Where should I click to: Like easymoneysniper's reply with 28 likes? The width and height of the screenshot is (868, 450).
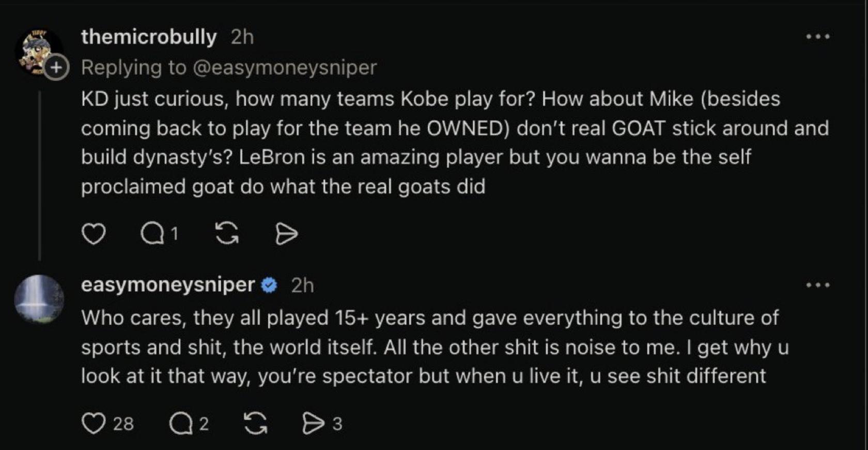[x=108, y=424]
